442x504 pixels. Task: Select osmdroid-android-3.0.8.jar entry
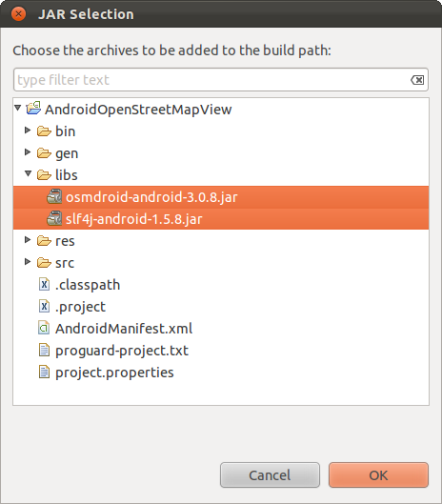(x=221, y=196)
